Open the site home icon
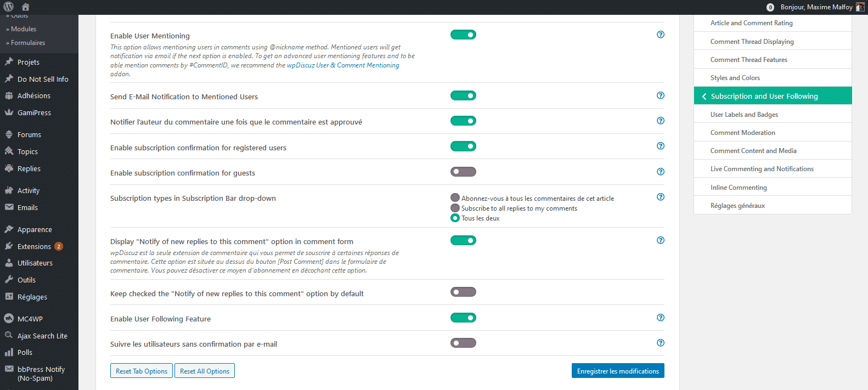The width and height of the screenshot is (868, 390). coord(25,7)
